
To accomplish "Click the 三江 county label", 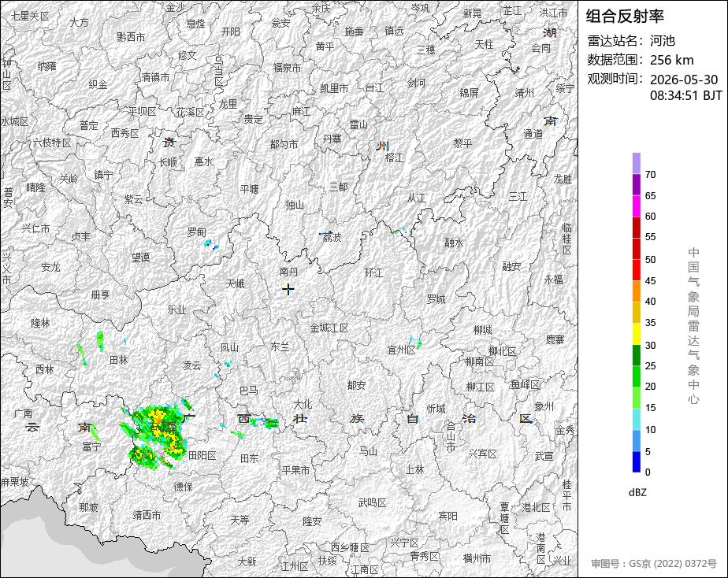I will tap(518, 197).
